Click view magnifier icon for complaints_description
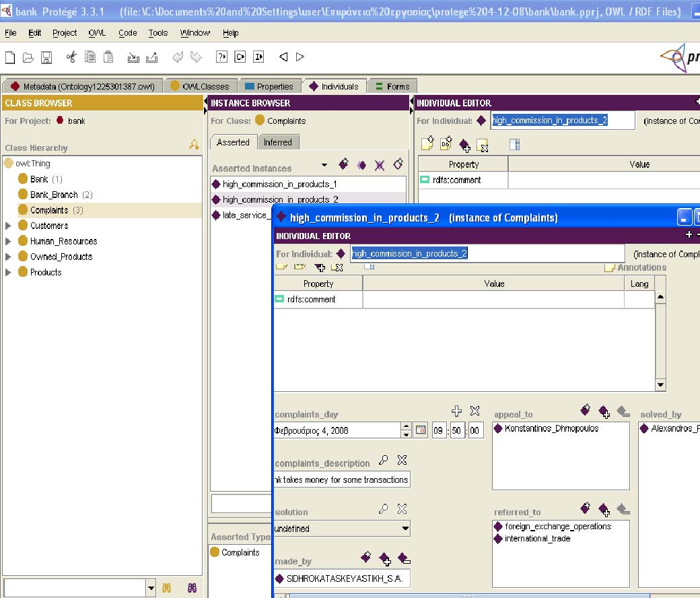 point(383,460)
